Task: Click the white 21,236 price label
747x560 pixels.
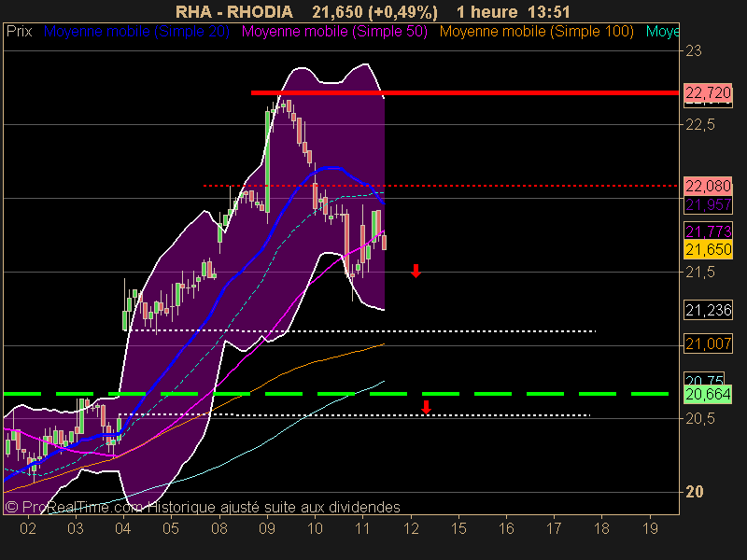Action: pos(708,311)
